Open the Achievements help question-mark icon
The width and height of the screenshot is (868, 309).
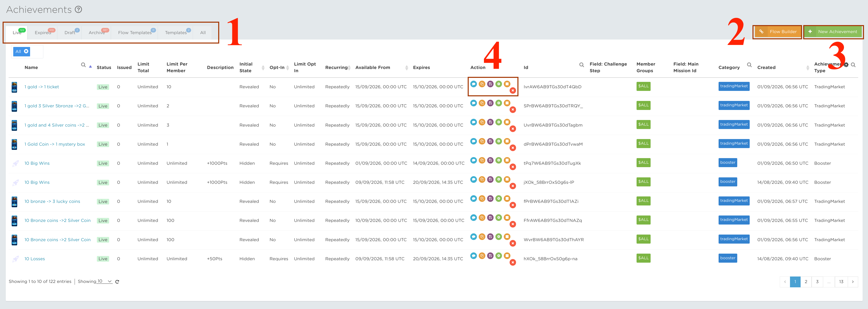78,9
